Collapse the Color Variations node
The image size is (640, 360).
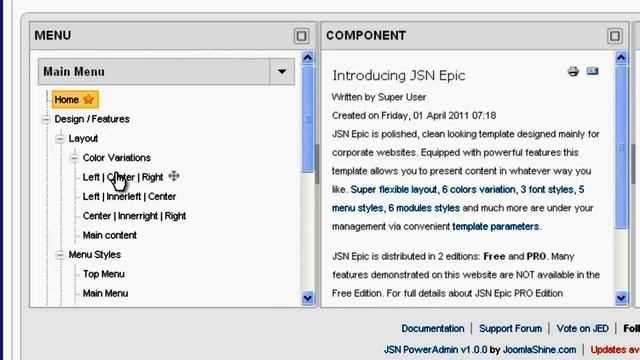74,158
